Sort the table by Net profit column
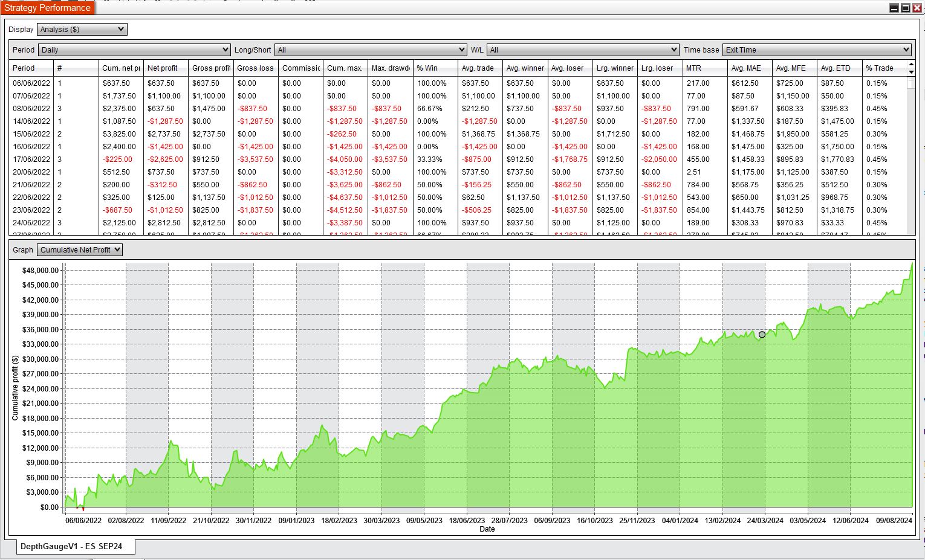Screen dimensions: 925x560 pyautogui.click(x=163, y=68)
